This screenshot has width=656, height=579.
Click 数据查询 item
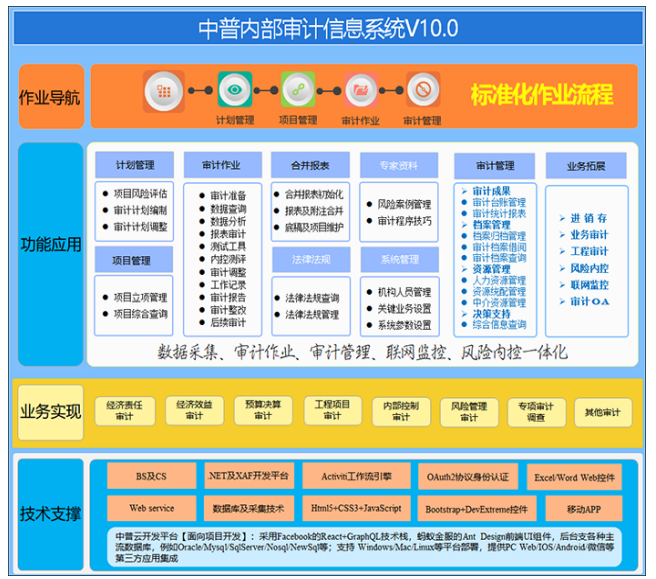[x=228, y=208]
